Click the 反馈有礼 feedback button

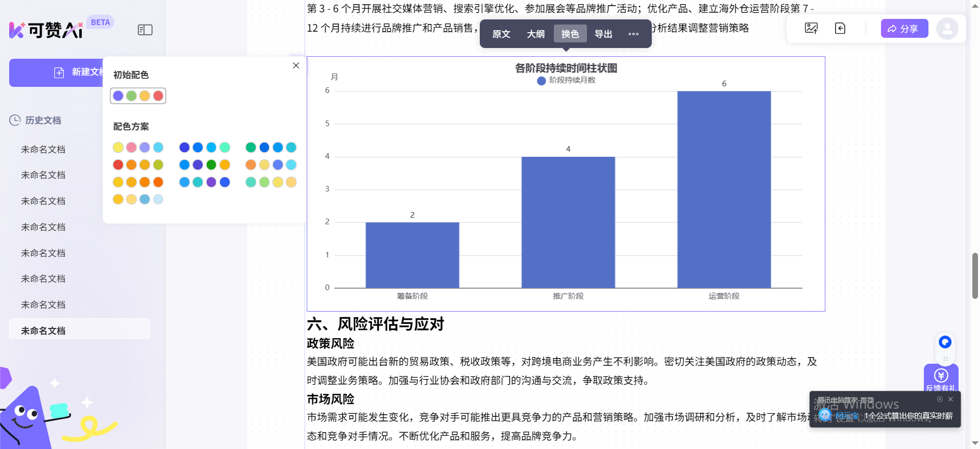[x=941, y=379]
